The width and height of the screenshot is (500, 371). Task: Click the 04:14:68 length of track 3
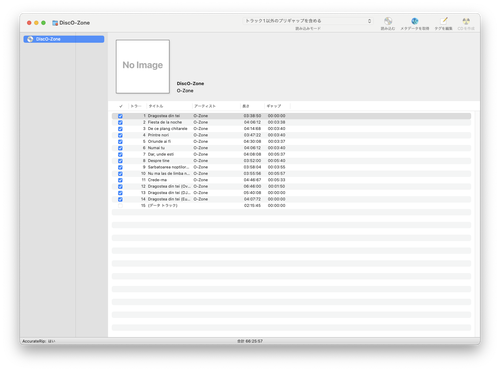(x=252, y=129)
